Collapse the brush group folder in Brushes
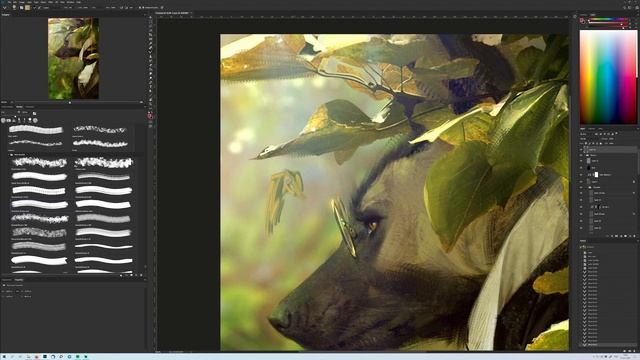This screenshot has height=360, width=640. click(x=9, y=155)
